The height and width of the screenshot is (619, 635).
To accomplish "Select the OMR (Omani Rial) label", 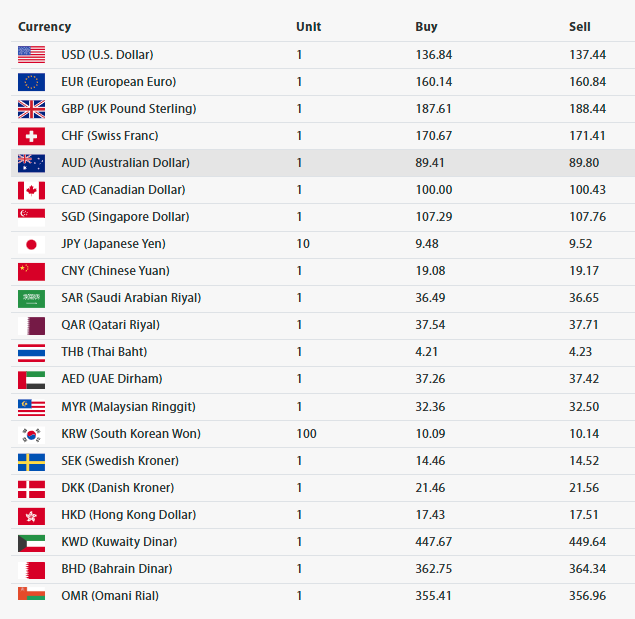I will point(110,596).
